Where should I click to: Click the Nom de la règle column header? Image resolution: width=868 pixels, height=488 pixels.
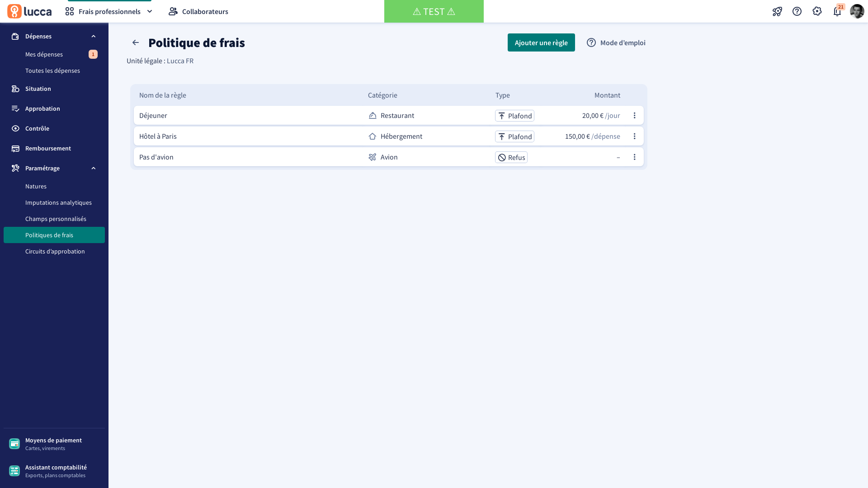163,95
